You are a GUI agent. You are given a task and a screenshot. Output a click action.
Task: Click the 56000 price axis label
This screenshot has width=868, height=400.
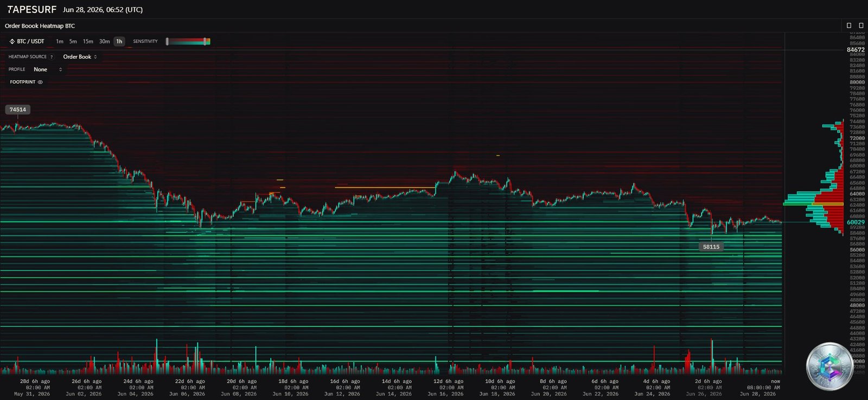click(857, 250)
